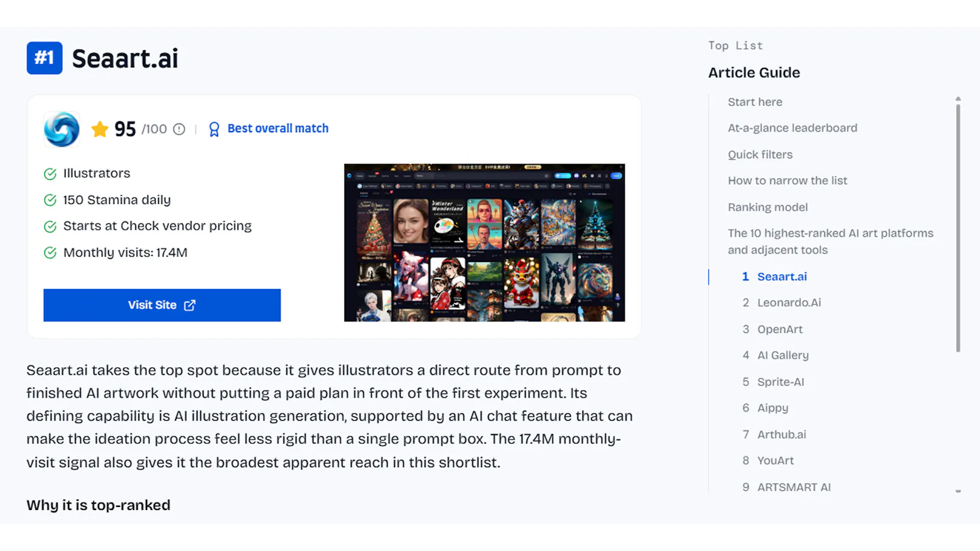Click the Article Guide scroll-down arrow
The height and width of the screenshot is (551, 980).
(x=958, y=491)
